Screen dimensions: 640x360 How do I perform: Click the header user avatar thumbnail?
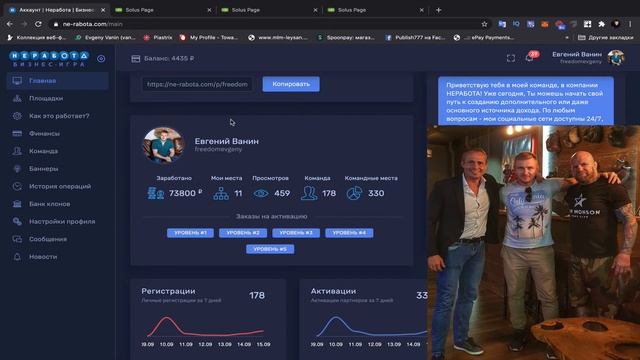tap(616, 58)
